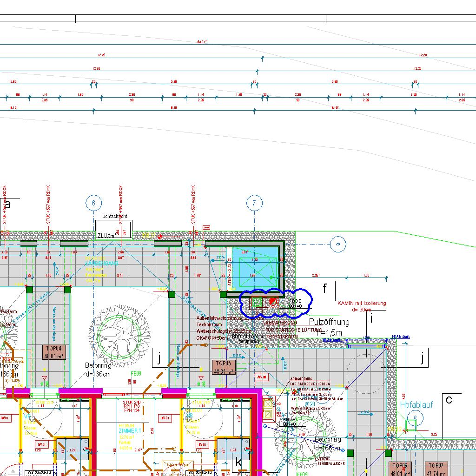Select the red circular symbol inside the blue cloud
476x476 pixels.
pos(273,302)
